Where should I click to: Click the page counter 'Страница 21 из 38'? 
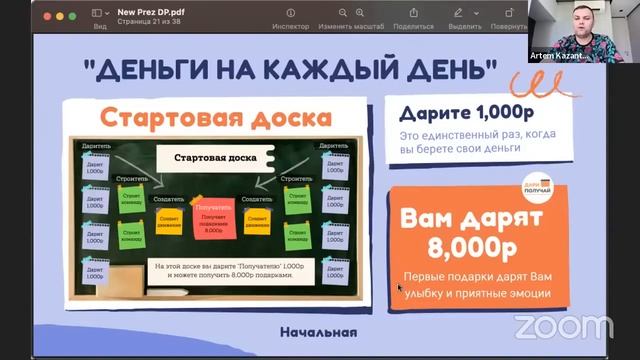pyautogui.click(x=149, y=21)
